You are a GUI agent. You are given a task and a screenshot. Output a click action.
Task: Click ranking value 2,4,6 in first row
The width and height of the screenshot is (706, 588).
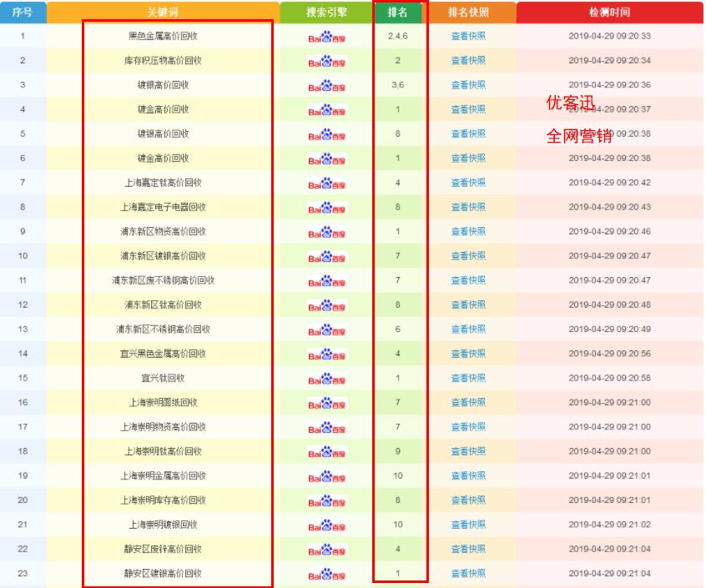(x=397, y=36)
